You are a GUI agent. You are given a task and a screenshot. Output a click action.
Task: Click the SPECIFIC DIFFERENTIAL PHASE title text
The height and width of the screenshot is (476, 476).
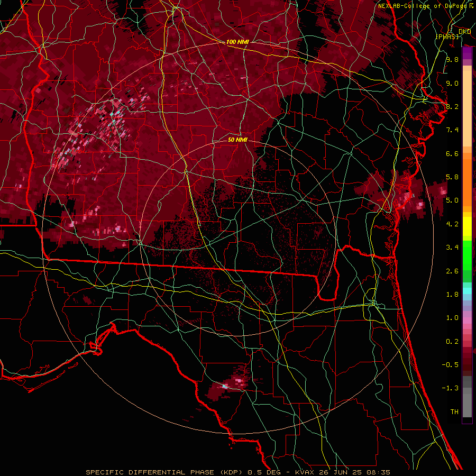point(151,472)
